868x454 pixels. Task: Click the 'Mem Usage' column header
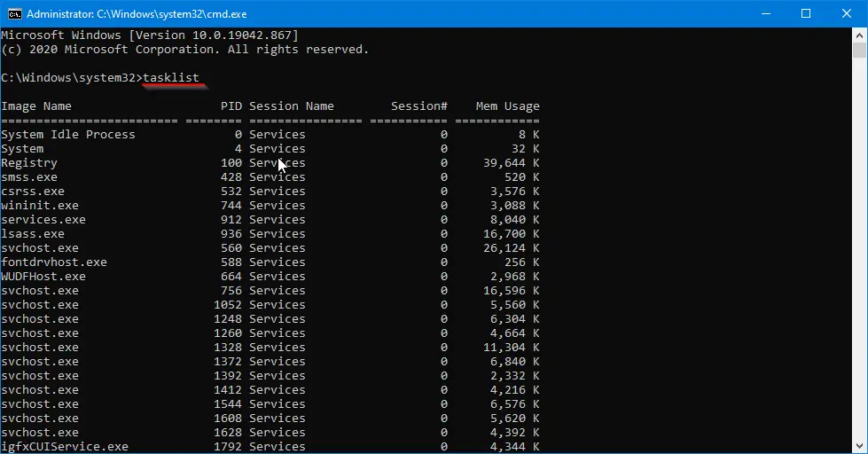click(508, 106)
